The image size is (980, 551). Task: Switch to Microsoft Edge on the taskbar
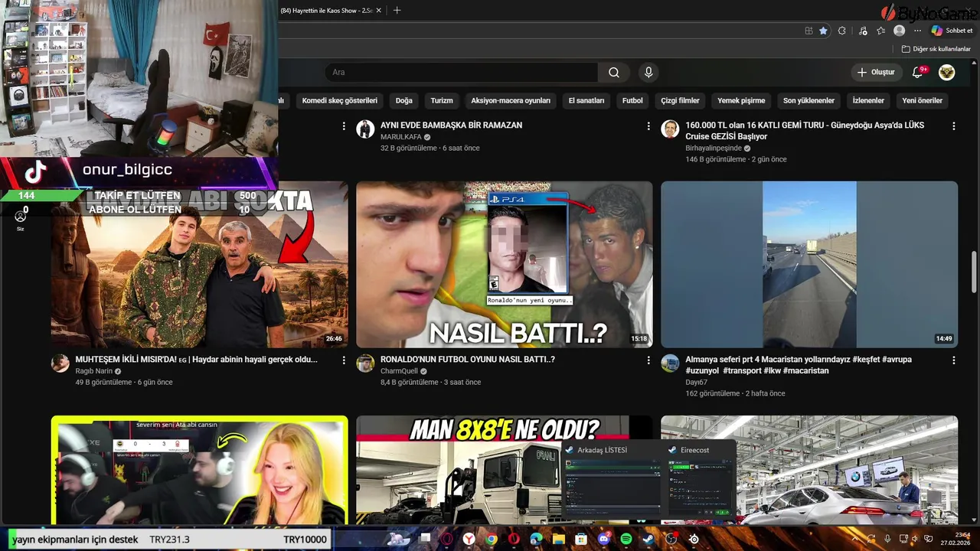tap(536, 539)
